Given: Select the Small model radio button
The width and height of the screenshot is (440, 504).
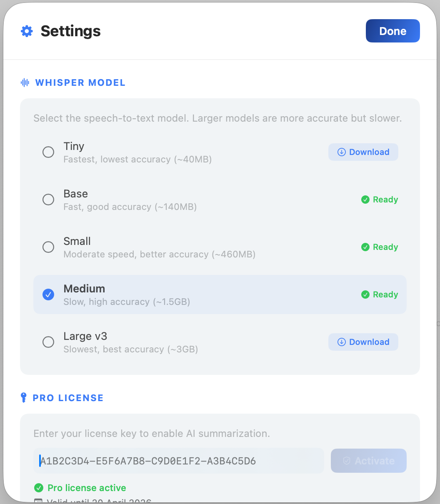Looking at the screenshot, I should pos(48,247).
